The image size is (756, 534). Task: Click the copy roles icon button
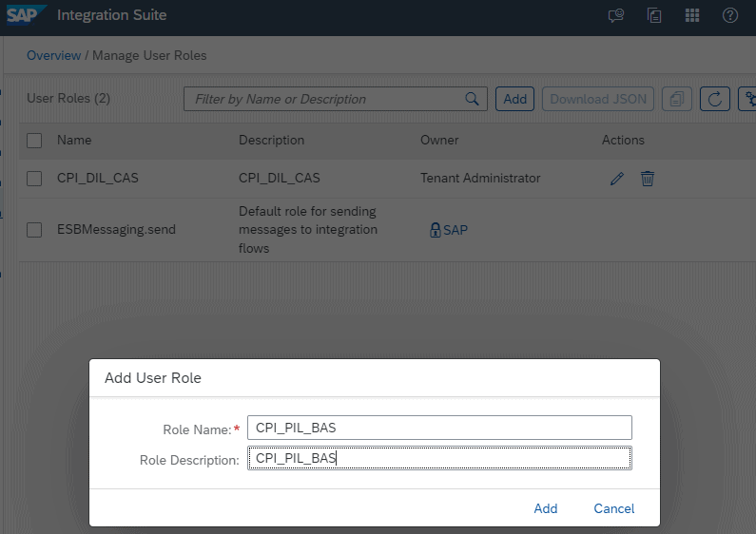(677, 99)
